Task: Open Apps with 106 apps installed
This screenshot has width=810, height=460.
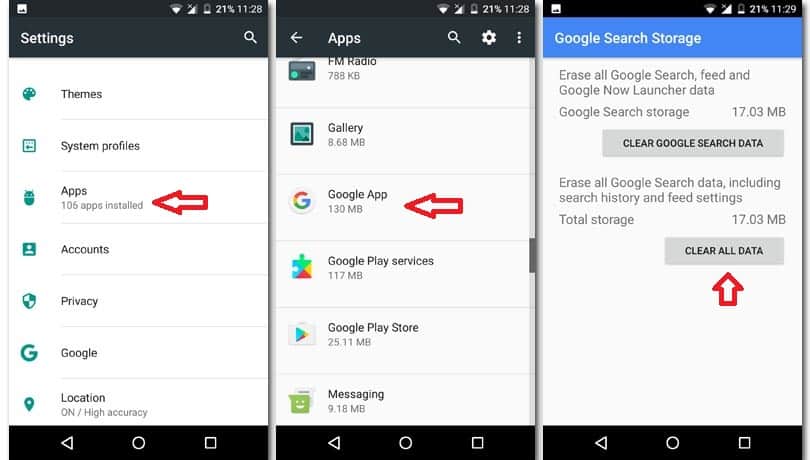Action: 138,197
